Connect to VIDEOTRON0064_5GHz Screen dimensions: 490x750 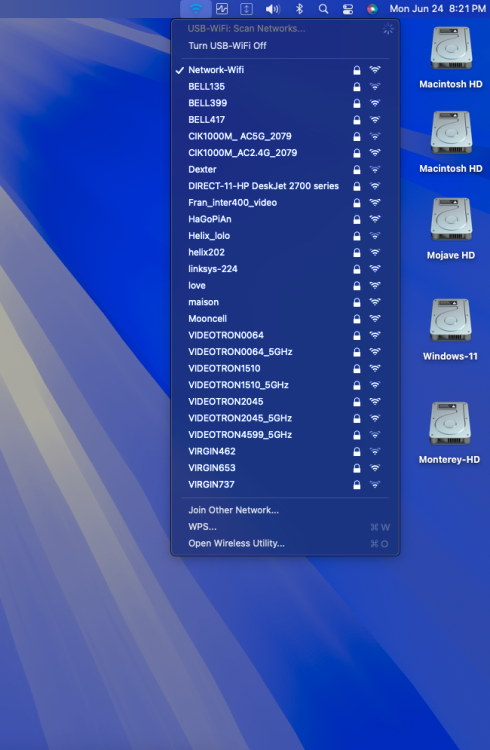click(x=285, y=352)
